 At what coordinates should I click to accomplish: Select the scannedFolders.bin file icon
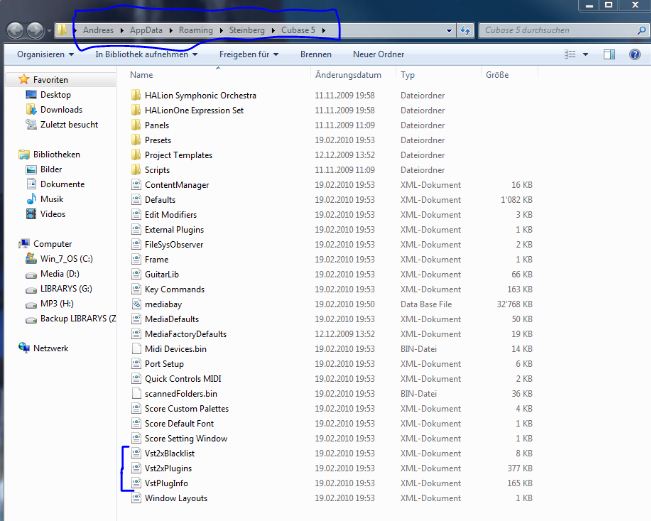pos(136,393)
